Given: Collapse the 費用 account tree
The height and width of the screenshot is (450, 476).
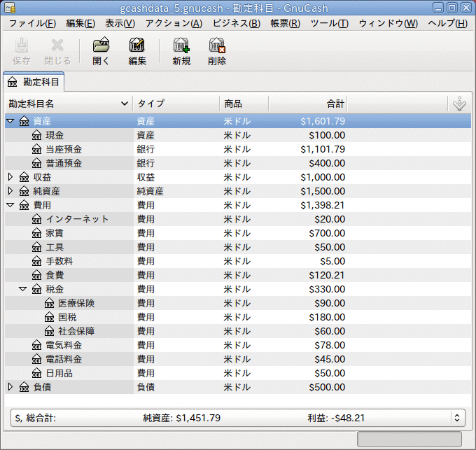Looking at the screenshot, I should [10, 205].
